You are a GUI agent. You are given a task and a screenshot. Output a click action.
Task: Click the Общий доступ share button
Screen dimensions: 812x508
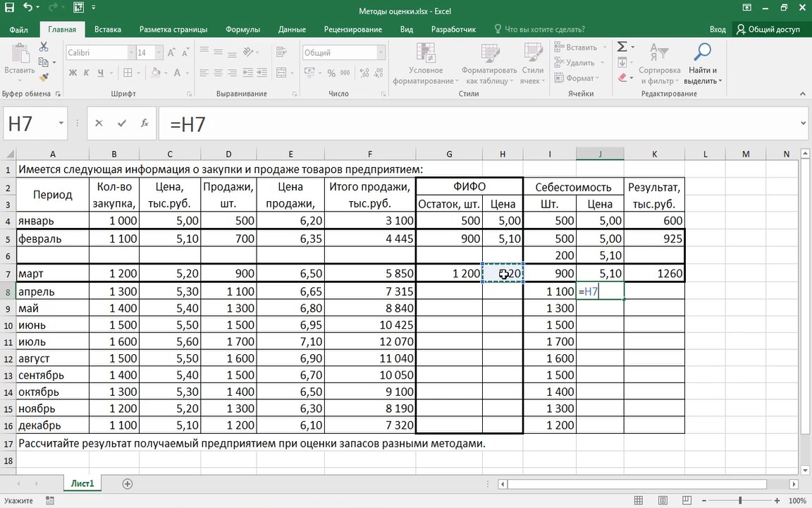[x=768, y=30]
